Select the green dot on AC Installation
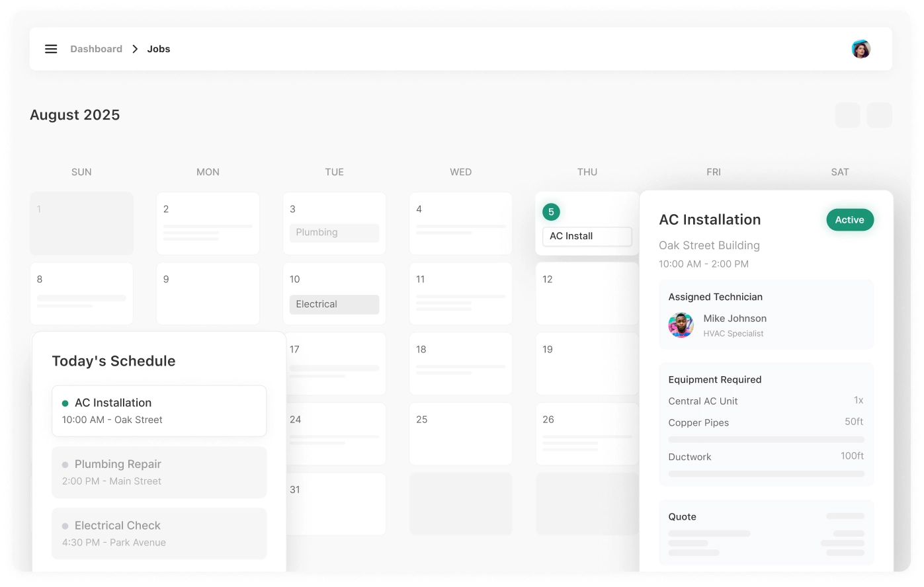This screenshot has height=587, width=924. pyautogui.click(x=65, y=403)
